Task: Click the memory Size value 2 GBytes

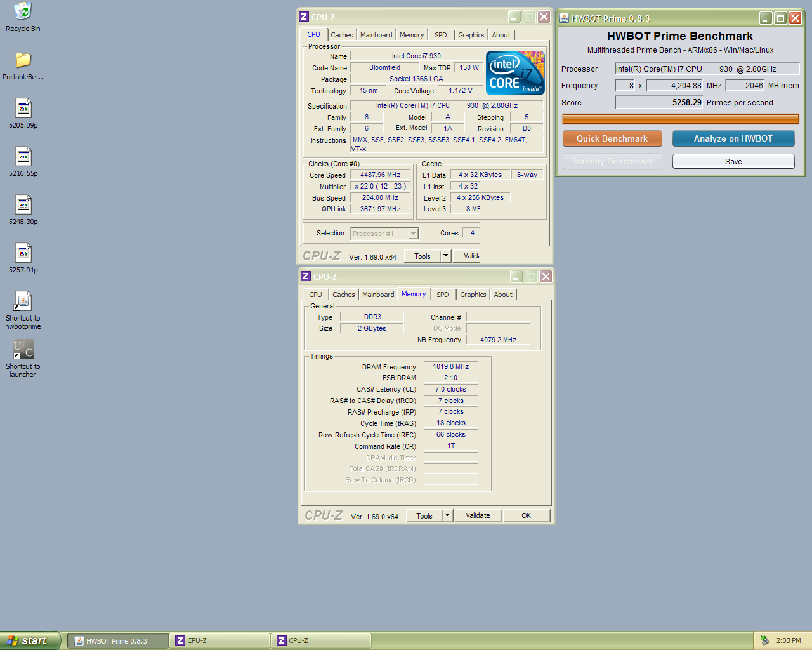Action: pos(372,328)
